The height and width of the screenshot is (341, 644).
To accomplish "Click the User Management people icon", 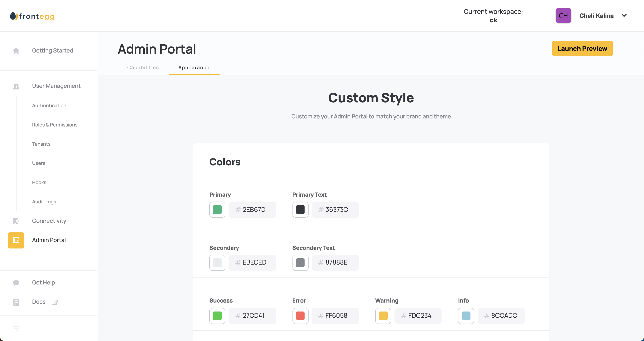I will point(16,86).
